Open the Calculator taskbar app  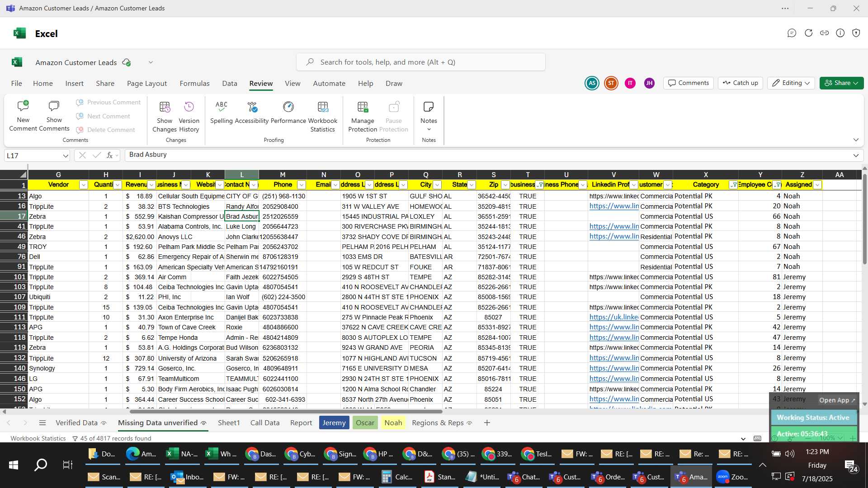tap(398, 477)
